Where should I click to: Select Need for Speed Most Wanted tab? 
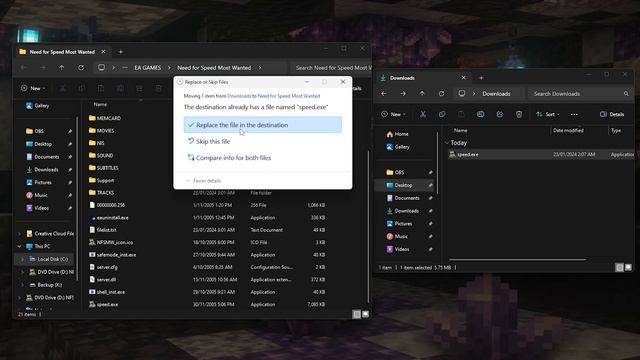click(62, 52)
